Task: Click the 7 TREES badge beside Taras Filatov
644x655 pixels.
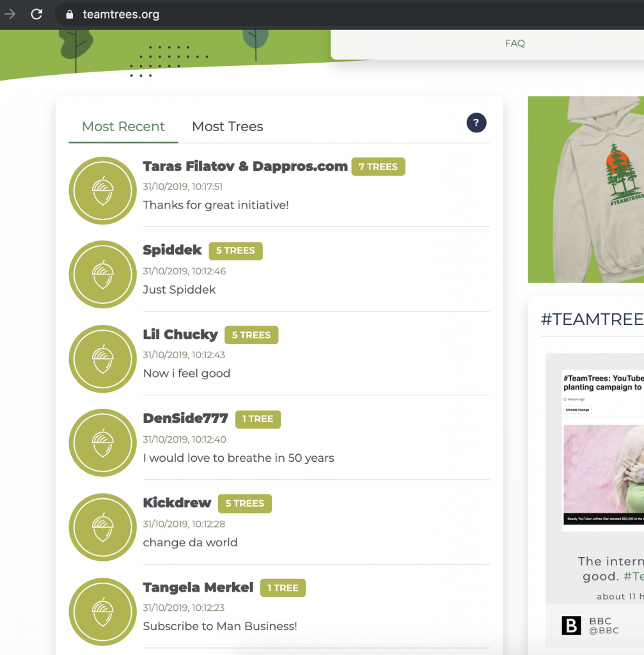Action: [x=378, y=166]
